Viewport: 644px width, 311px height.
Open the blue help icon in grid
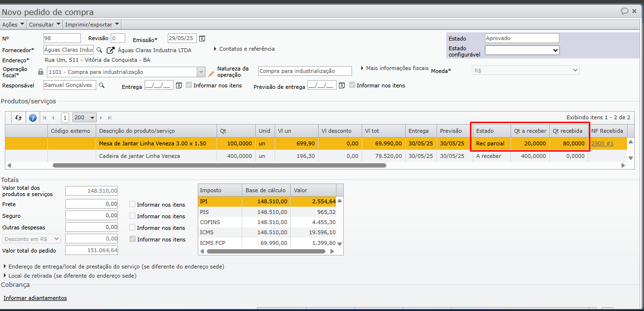[x=33, y=117]
